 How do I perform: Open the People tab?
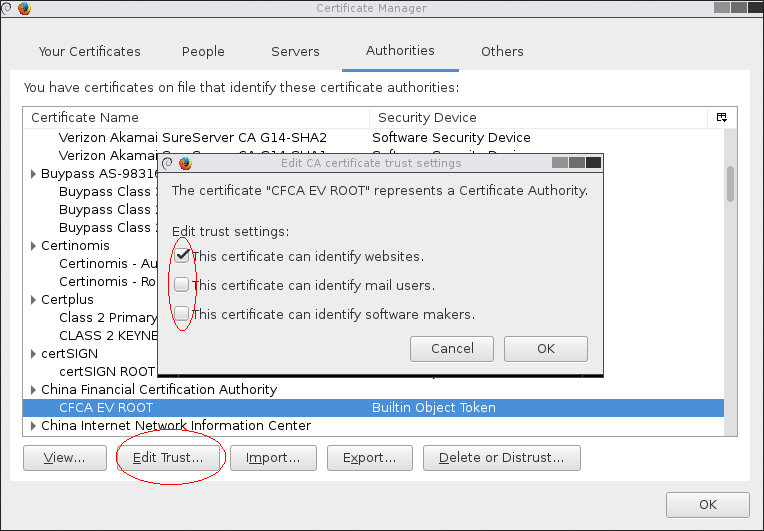[x=203, y=51]
